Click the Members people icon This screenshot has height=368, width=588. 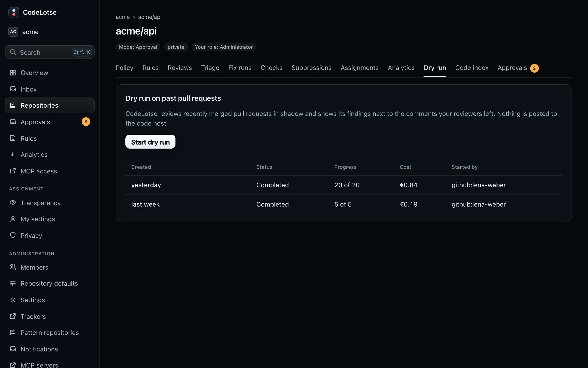[x=13, y=267]
